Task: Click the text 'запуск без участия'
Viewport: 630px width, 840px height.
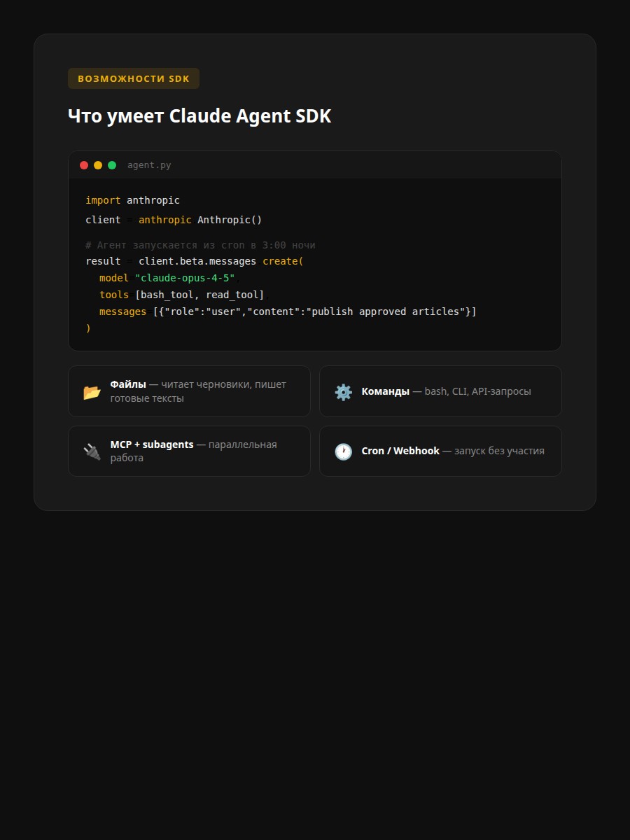Action: point(499,451)
